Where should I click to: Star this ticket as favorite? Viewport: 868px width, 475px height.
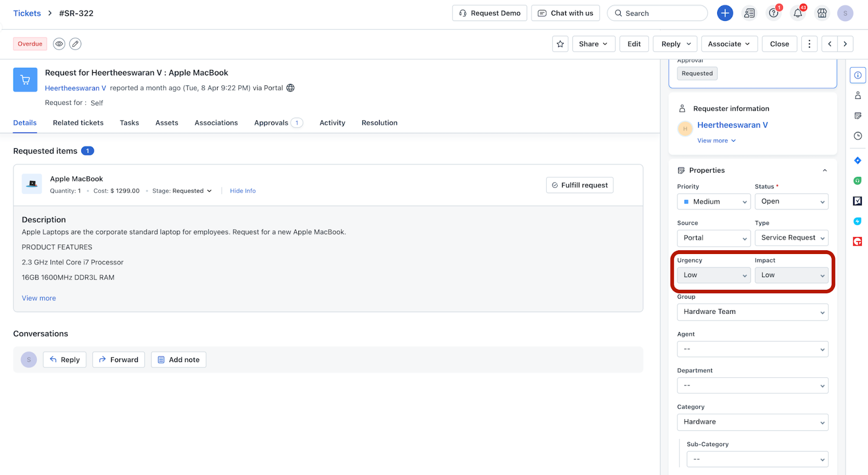[x=560, y=44]
